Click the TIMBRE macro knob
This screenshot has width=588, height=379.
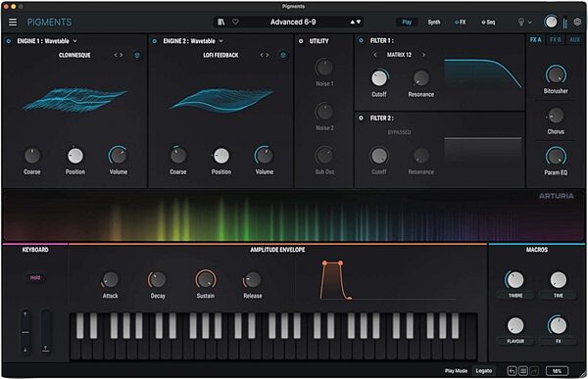[x=515, y=280]
